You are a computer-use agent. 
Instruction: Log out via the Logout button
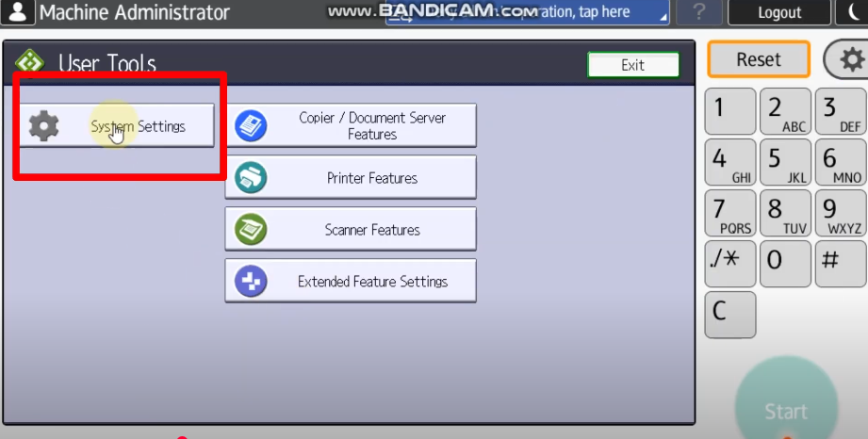pyautogui.click(x=778, y=12)
